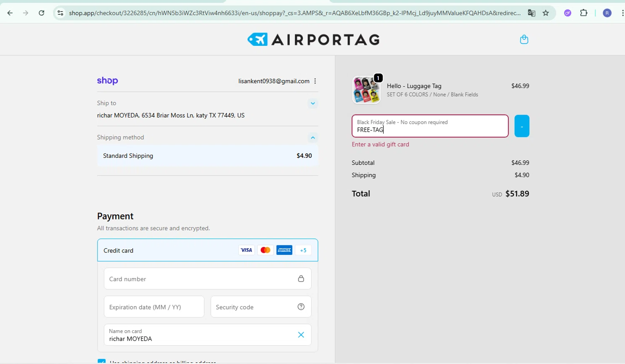Open the shopping bag cart icon

pos(524,40)
